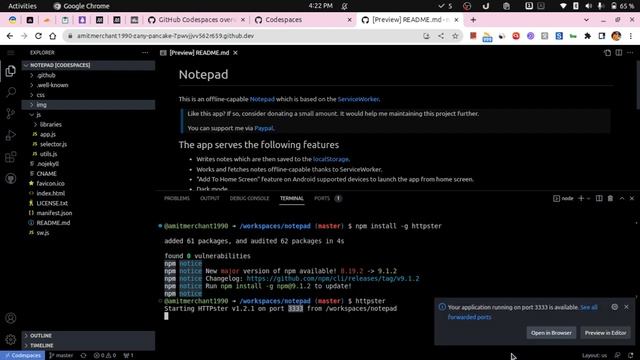Expand the css folder
The height and width of the screenshot is (360, 640).
(88, 95)
